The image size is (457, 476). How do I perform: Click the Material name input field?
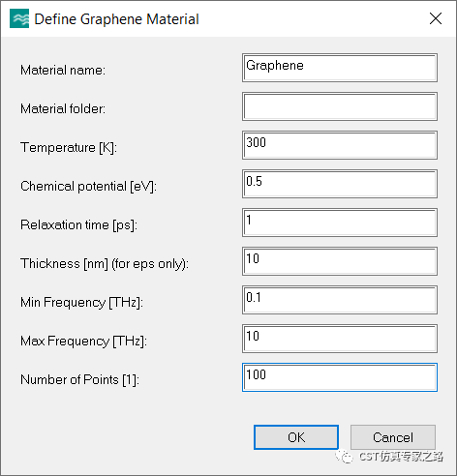tap(340, 68)
